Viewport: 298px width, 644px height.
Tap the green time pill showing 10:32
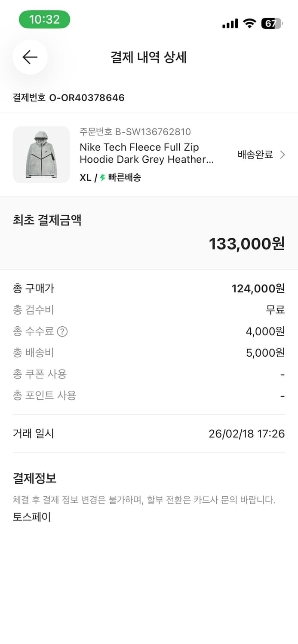pos(44,19)
